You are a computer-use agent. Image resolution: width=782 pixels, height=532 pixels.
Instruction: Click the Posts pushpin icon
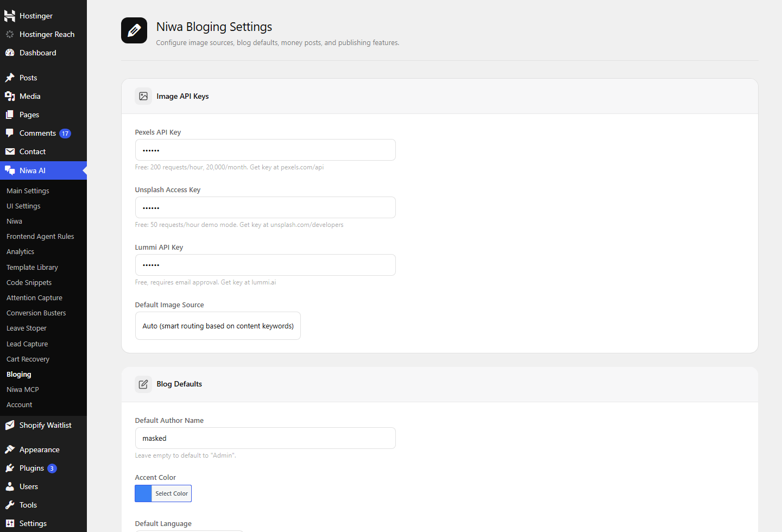point(10,78)
